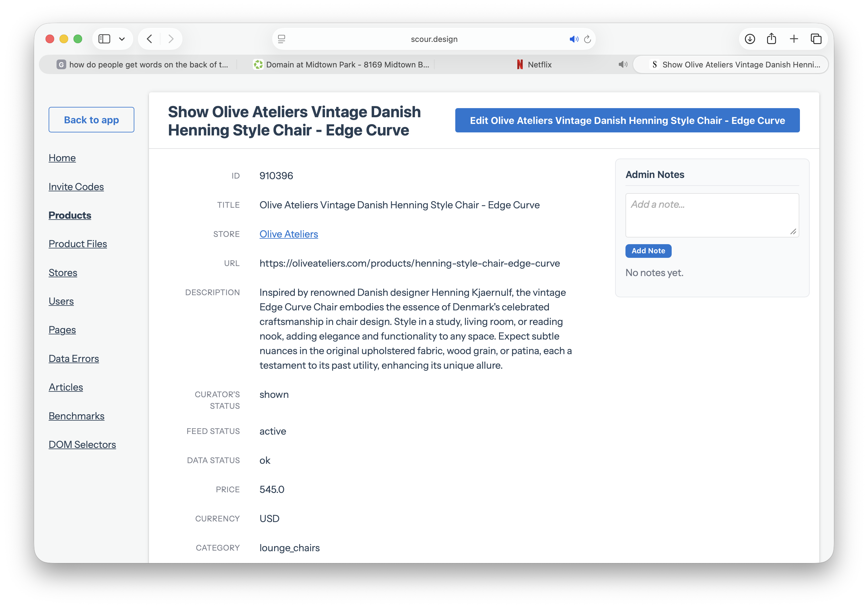Open the Safari downloads icon
868x608 pixels.
[x=750, y=39]
